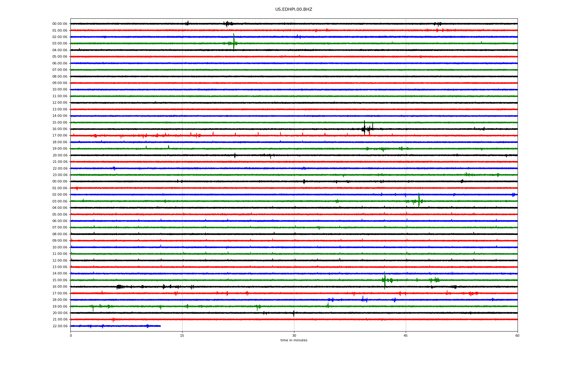Click the plot title US.EDHPI.00.BHZ
This screenshot has width=588, height=368.
294,10
